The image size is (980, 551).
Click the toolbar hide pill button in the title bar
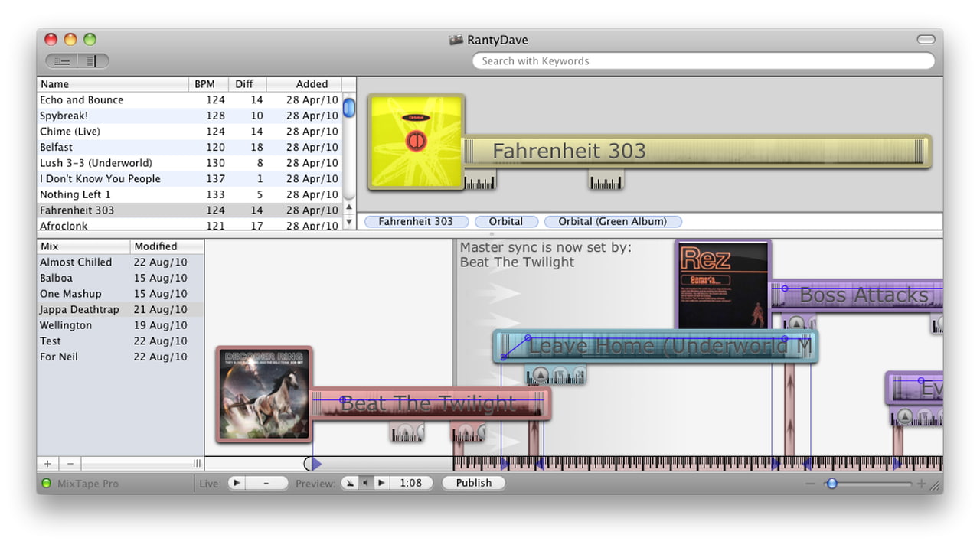coord(926,40)
